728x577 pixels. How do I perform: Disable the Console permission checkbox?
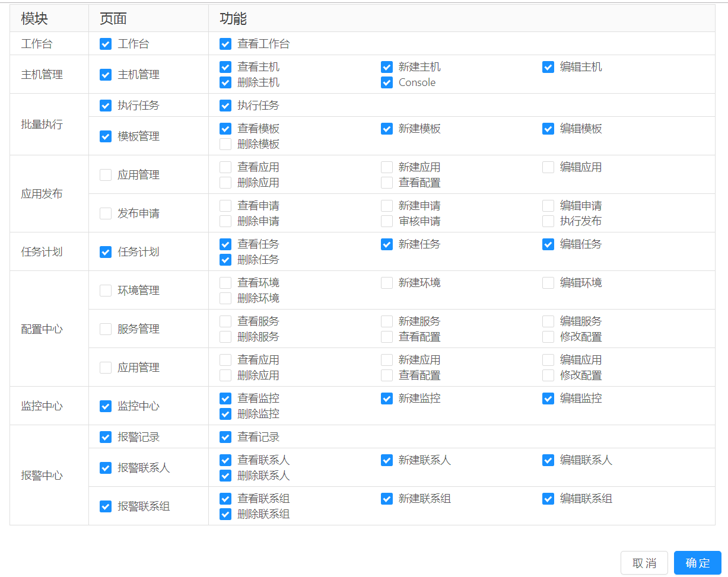(387, 82)
